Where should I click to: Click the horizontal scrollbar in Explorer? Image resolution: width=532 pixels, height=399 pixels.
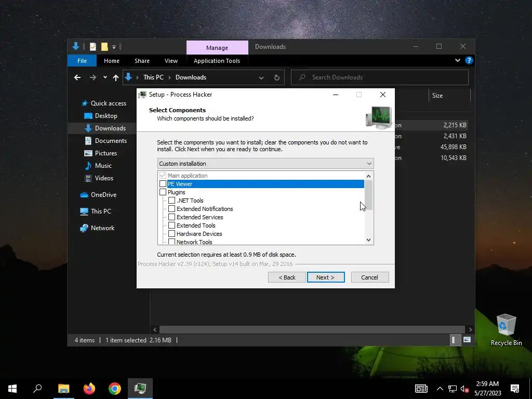click(x=312, y=329)
